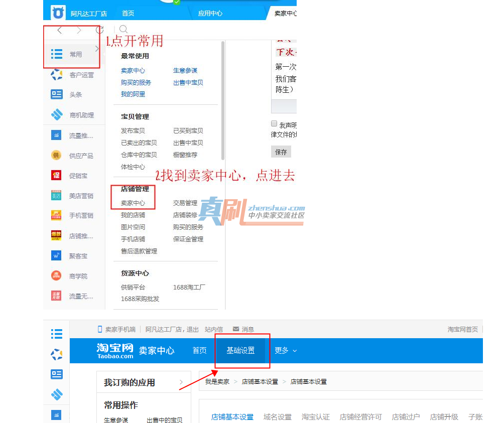Expand the 常用 menu chevron
Screen dimensions: 504x423
click(x=97, y=49)
